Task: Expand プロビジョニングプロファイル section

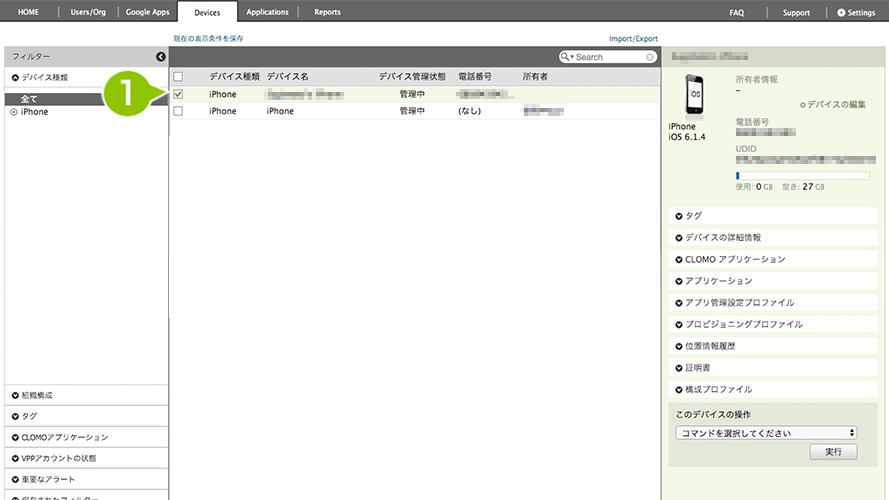Action: tap(773, 324)
